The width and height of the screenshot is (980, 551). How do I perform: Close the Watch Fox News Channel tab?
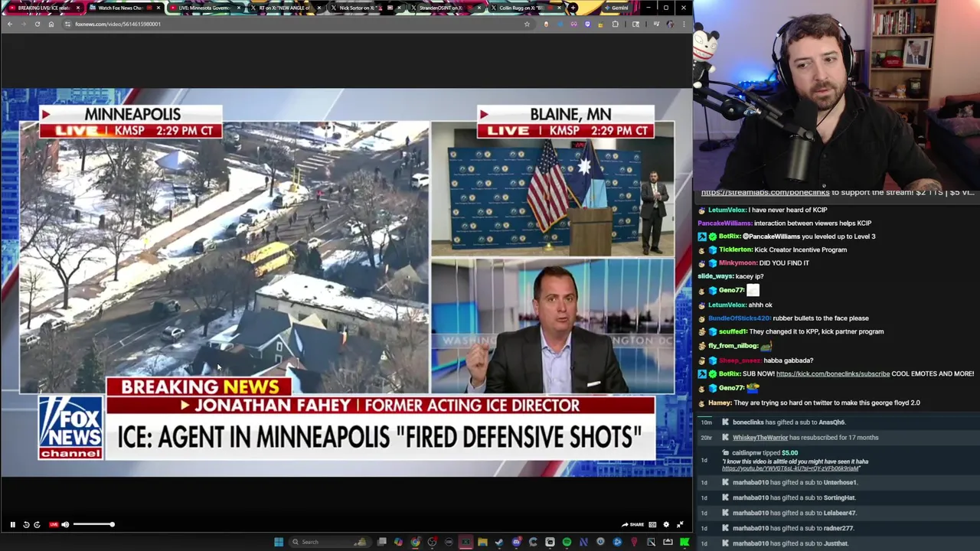pos(158,8)
